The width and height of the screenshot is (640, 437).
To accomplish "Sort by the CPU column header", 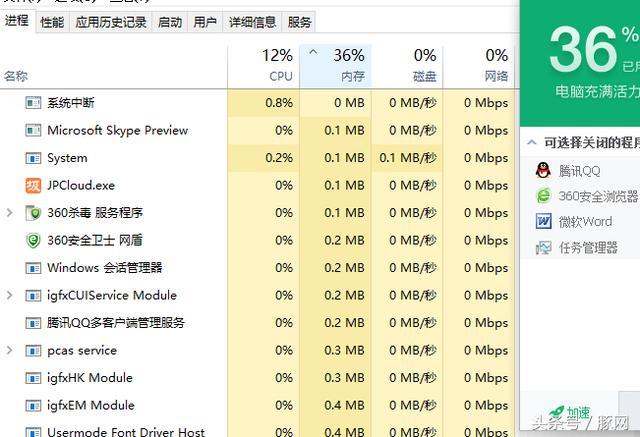I will (x=264, y=65).
